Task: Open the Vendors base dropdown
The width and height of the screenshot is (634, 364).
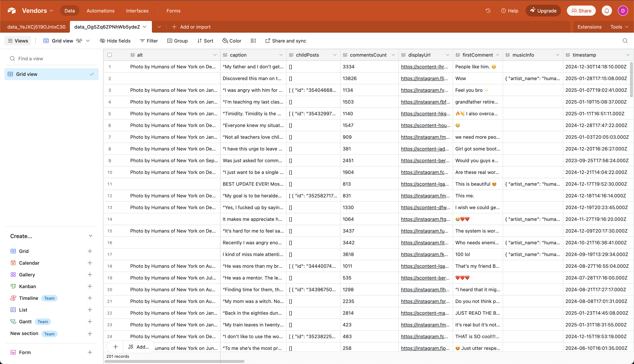Action: (x=52, y=10)
